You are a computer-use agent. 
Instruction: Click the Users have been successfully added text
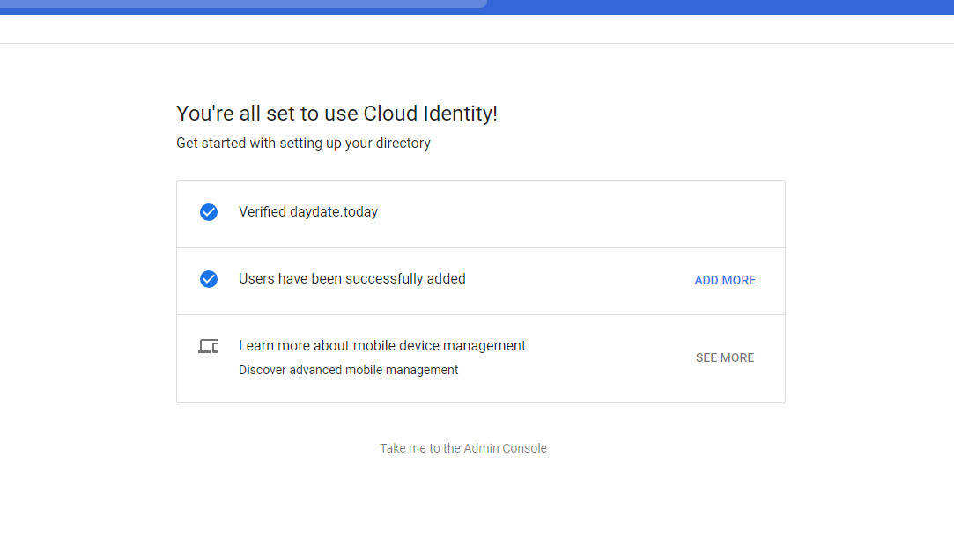tap(351, 279)
